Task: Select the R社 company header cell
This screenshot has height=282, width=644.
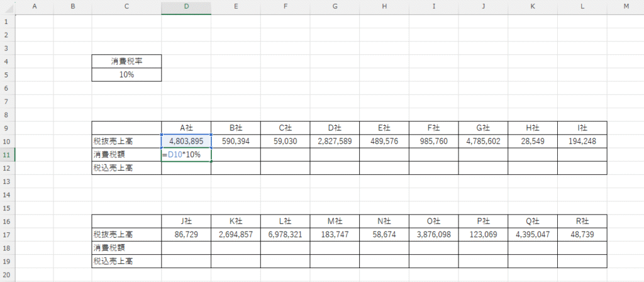Action: point(582,221)
